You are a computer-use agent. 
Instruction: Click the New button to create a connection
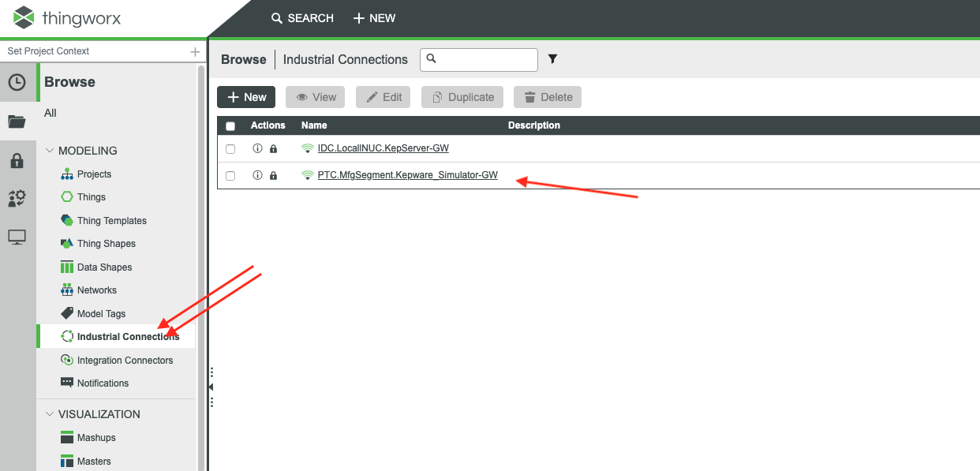pos(245,96)
